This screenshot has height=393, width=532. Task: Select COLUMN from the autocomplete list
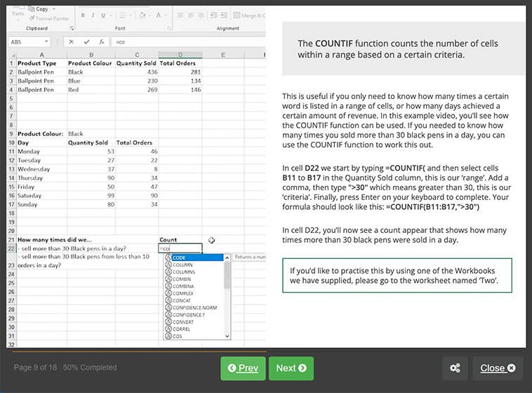pos(182,265)
